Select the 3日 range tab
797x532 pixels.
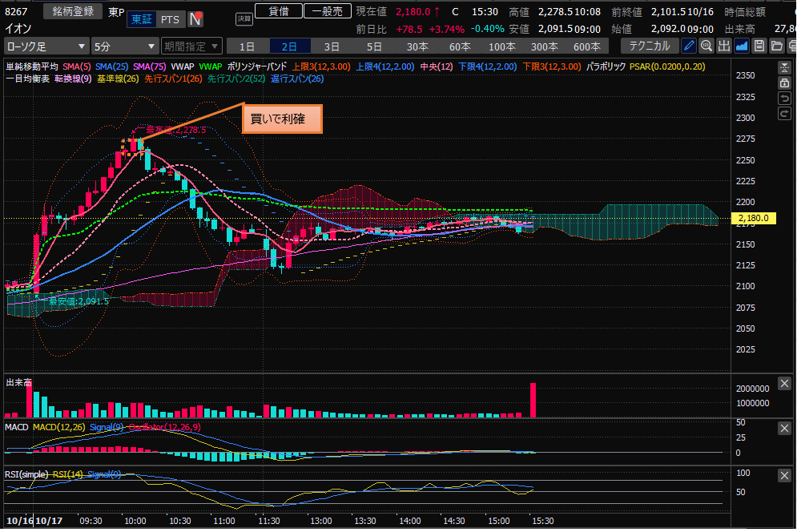(x=331, y=46)
